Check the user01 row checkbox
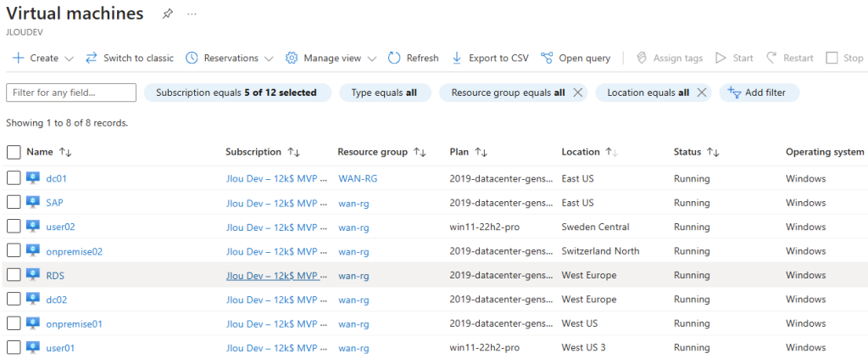 [14, 348]
